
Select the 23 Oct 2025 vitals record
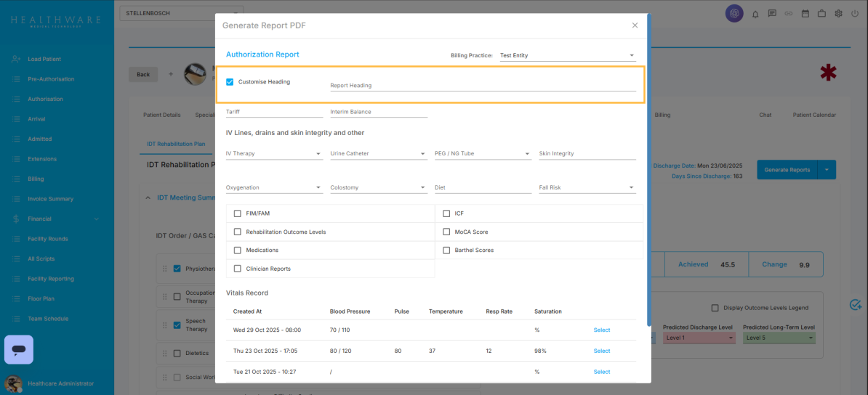(601, 351)
